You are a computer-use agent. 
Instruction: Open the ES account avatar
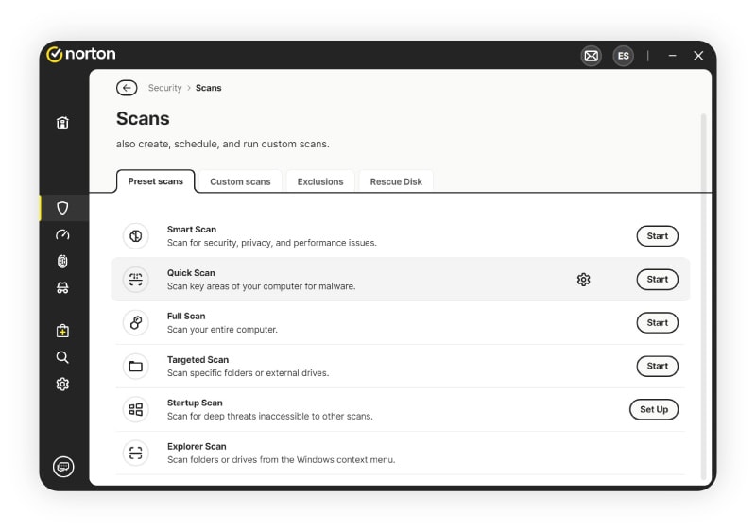click(x=623, y=56)
